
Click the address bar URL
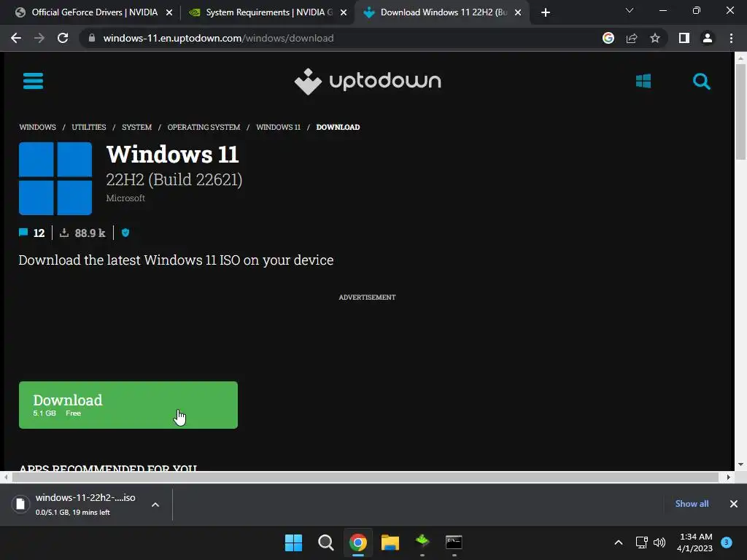(218, 38)
